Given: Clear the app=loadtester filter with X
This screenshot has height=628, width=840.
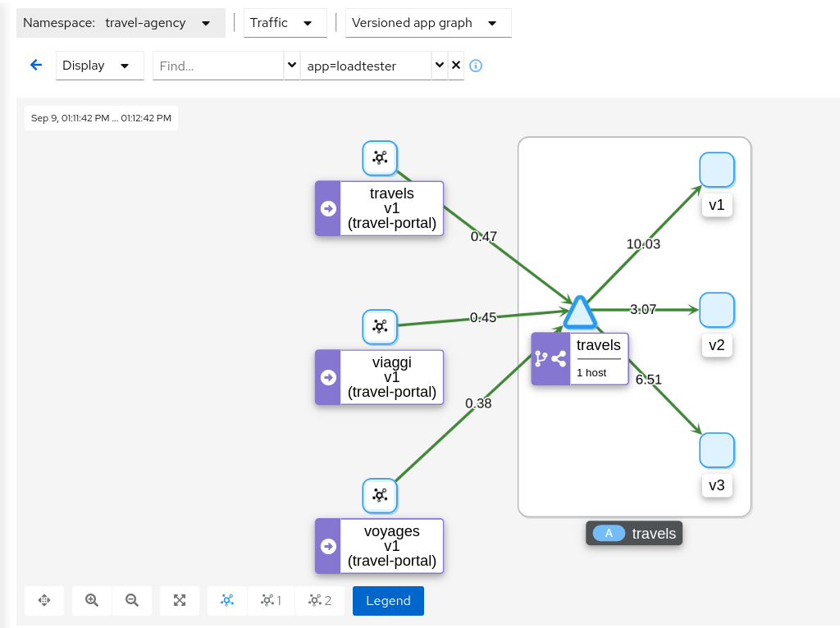Looking at the screenshot, I should click(x=456, y=66).
